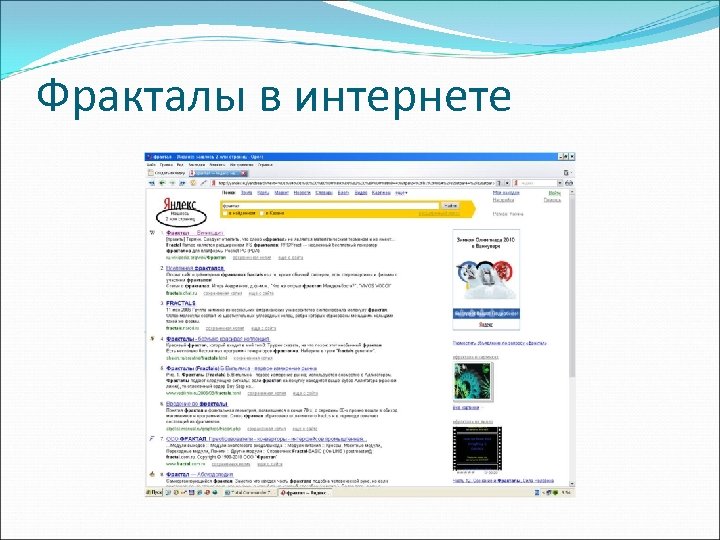Click the advanced search link in yellow bar

[439, 214]
